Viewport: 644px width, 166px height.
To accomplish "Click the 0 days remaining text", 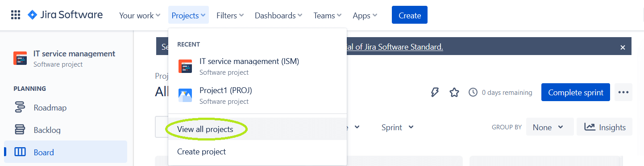I will pos(507,93).
